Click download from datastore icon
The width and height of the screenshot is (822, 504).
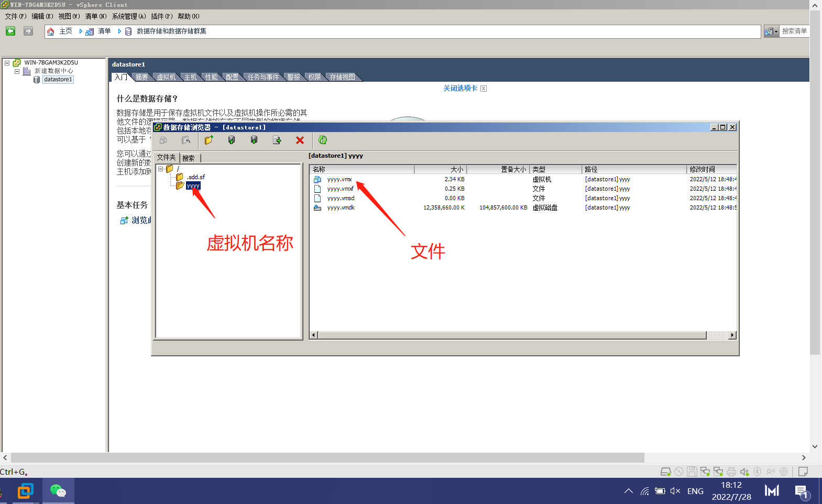tap(254, 140)
